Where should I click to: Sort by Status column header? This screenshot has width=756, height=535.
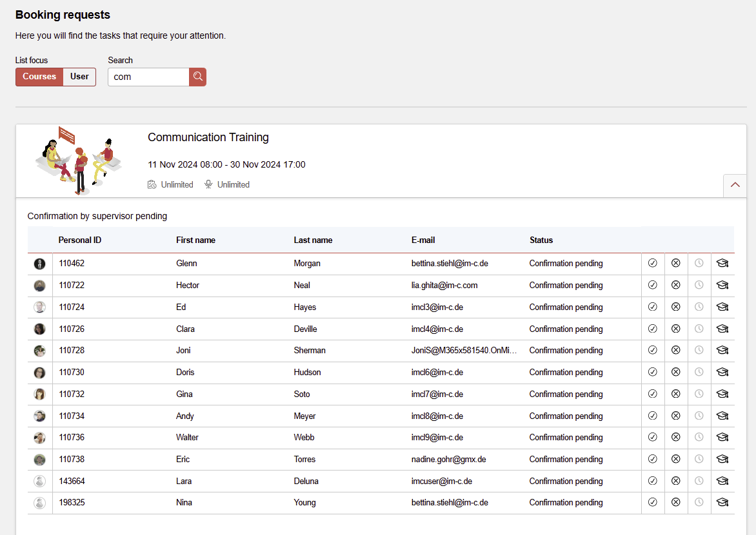541,240
